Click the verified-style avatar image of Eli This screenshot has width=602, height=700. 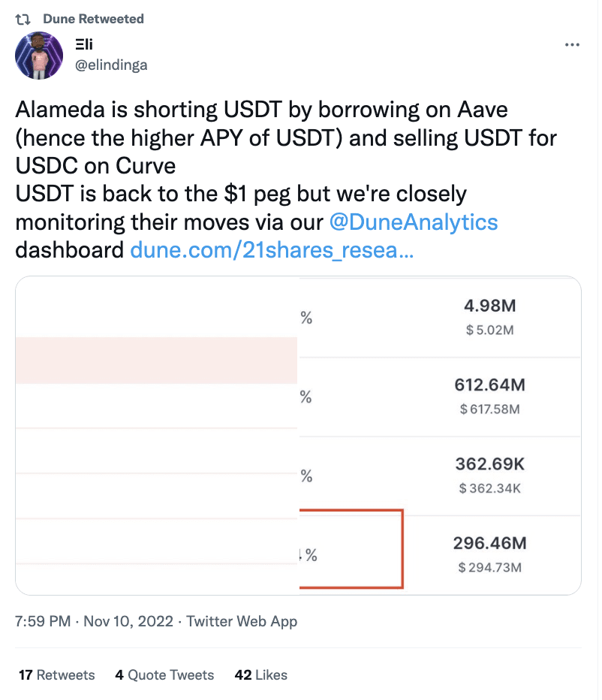click(38, 55)
